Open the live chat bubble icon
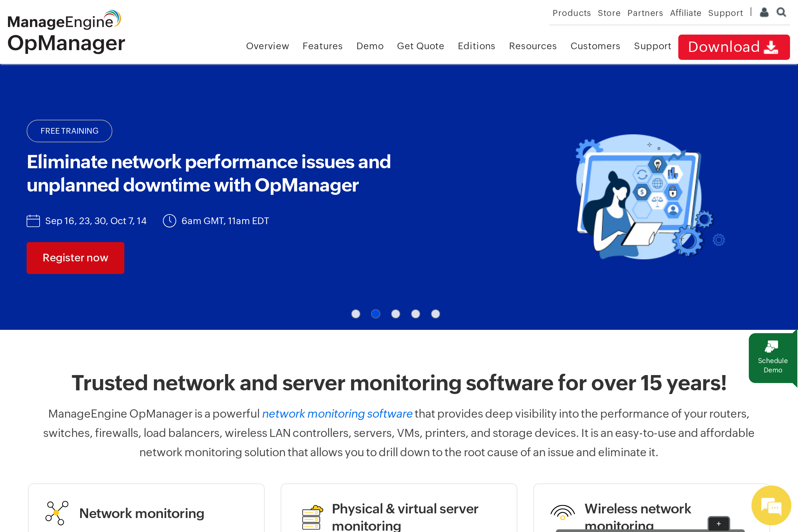The image size is (798, 532). [x=770, y=505]
